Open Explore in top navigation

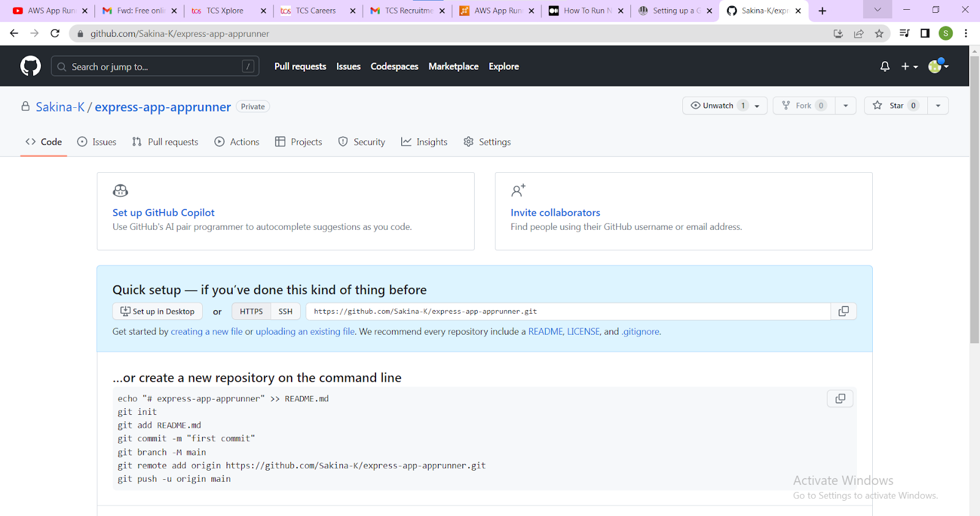[x=504, y=66]
